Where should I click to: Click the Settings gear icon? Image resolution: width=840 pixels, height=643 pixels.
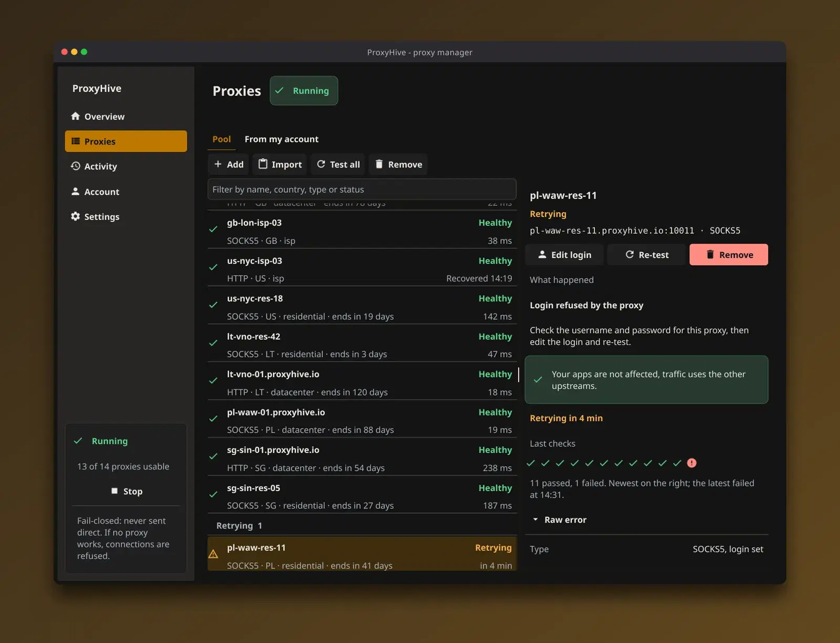76,216
